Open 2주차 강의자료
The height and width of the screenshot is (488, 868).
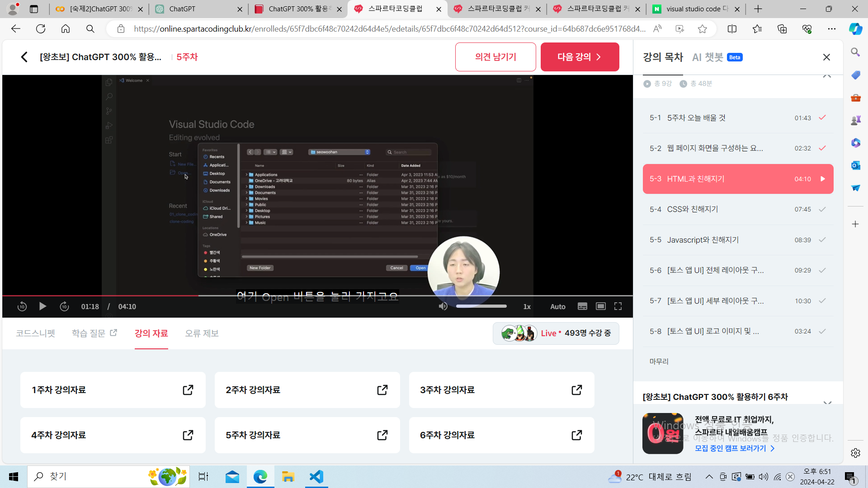pyautogui.click(x=307, y=390)
